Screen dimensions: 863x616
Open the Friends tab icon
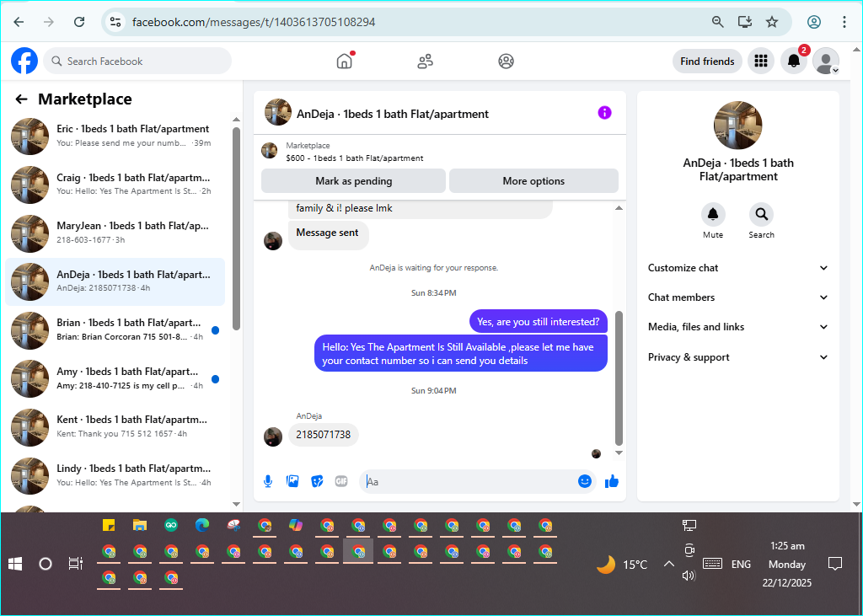pos(425,62)
